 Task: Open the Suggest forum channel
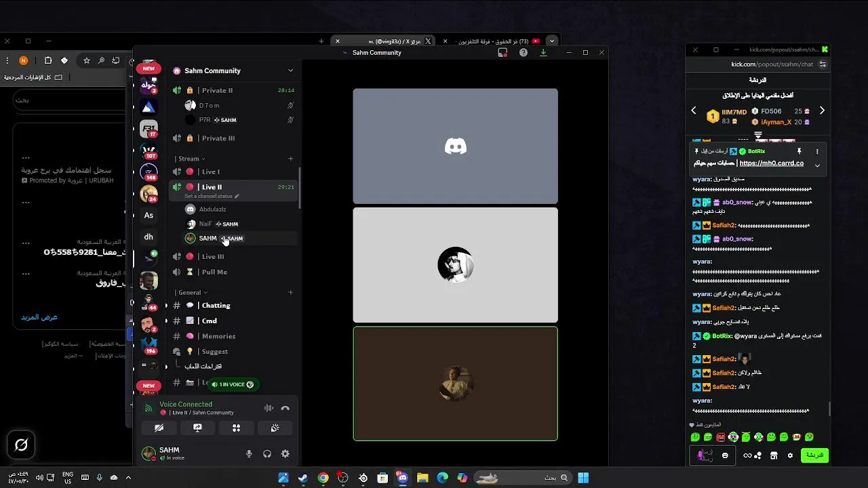point(234,351)
